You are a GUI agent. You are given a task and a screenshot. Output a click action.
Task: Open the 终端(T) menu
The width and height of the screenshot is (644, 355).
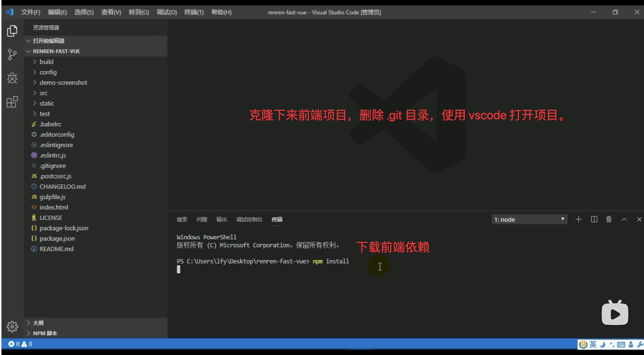194,12
